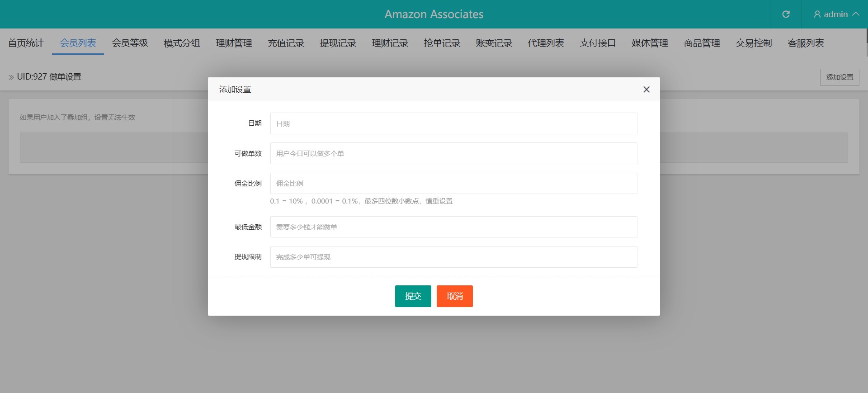Open the 交易控制 tab

coord(754,43)
